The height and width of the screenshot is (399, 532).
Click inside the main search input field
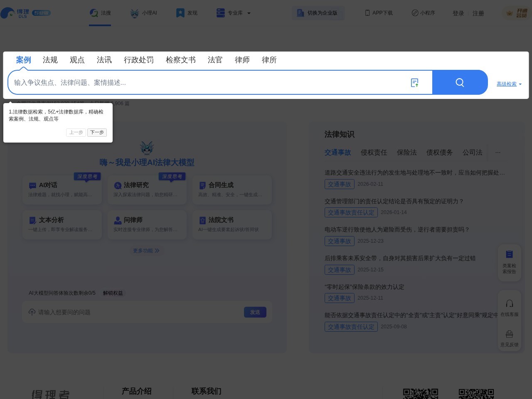(x=166, y=82)
